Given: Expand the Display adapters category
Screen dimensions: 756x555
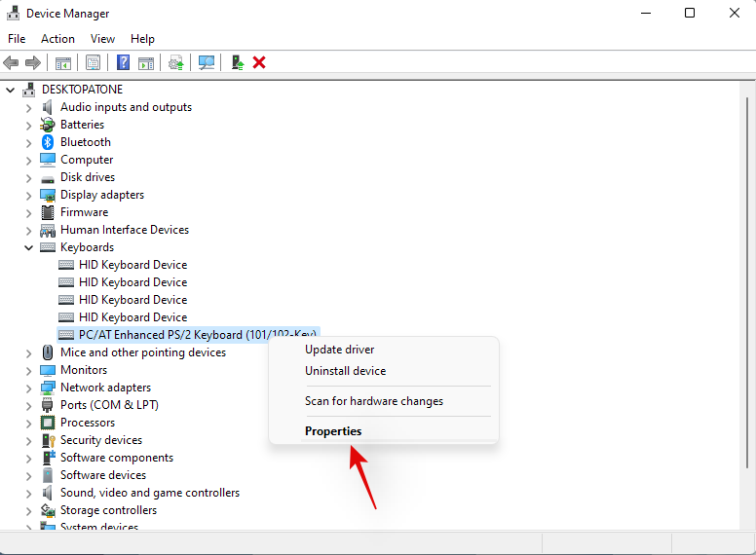Looking at the screenshot, I should (28, 195).
